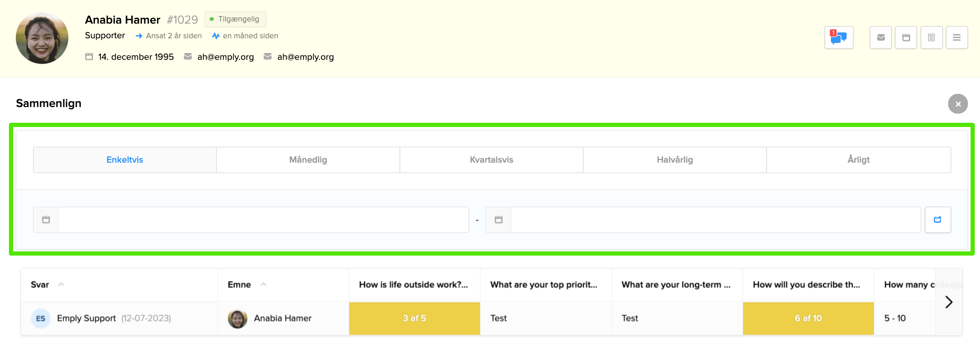Switch to the Kvartalsvis tab
Image resolution: width=980 pixels, height=360 pixels.
point(492,160)
